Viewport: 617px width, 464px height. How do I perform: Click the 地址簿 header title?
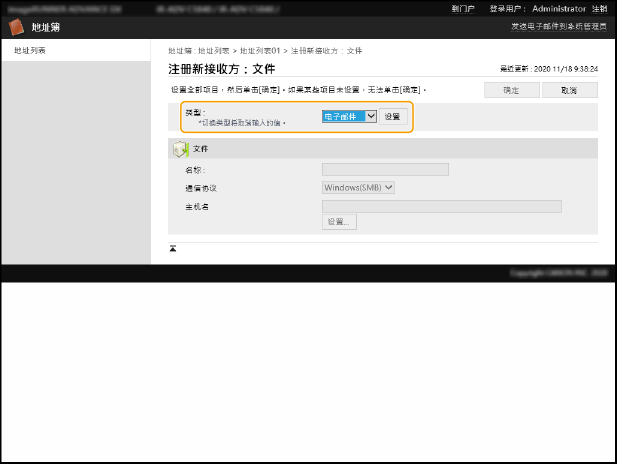[46, 27]
